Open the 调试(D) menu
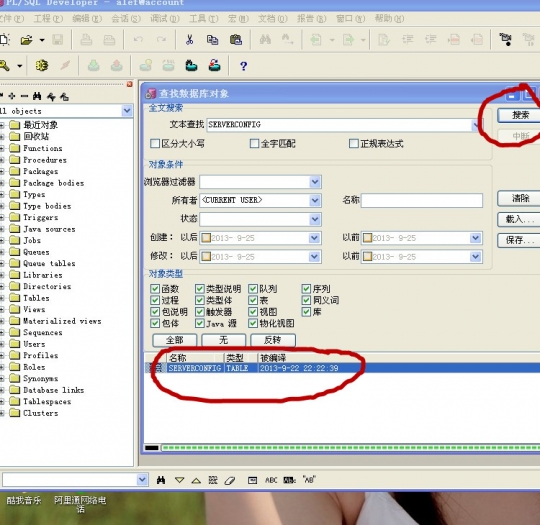Screen dimensions: 540x525 (x=165, y=18)
